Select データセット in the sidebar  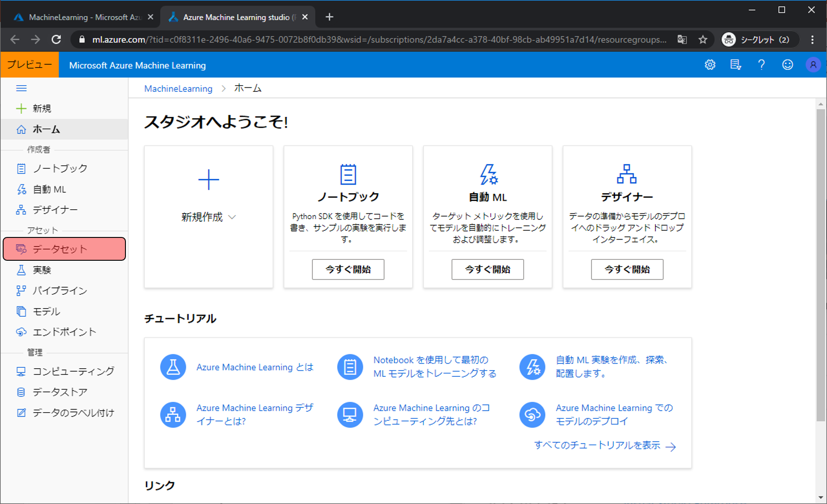tap(60, 249)
